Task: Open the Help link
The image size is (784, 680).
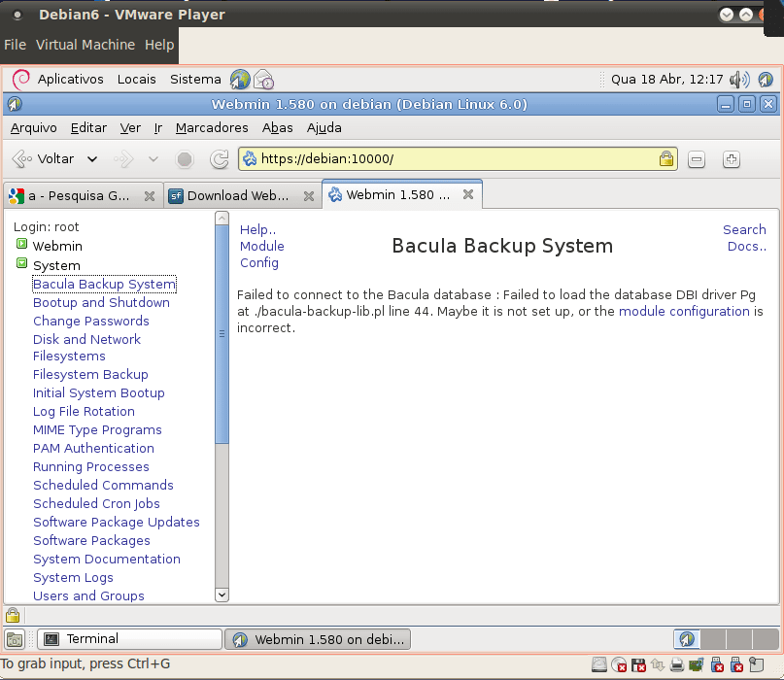Action: click(258, 230)
